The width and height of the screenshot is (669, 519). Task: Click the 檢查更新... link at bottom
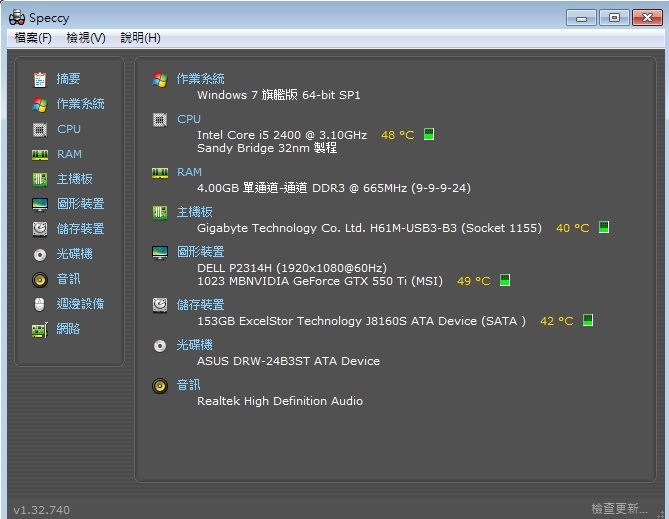619,509
